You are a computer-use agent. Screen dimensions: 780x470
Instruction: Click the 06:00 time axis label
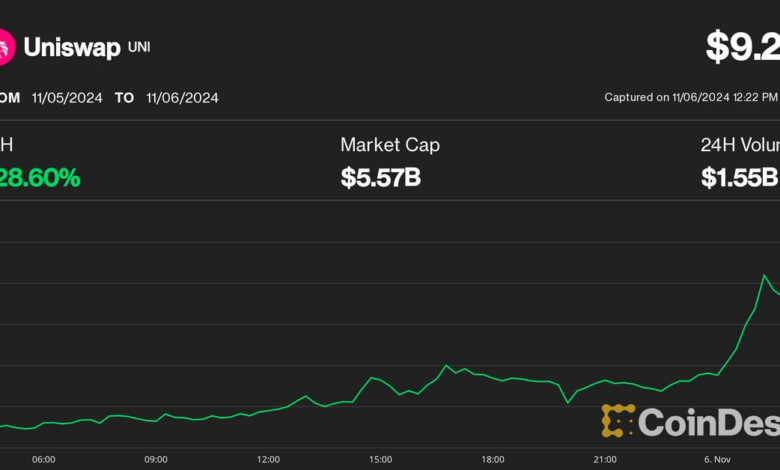click(x=43, y=460)
